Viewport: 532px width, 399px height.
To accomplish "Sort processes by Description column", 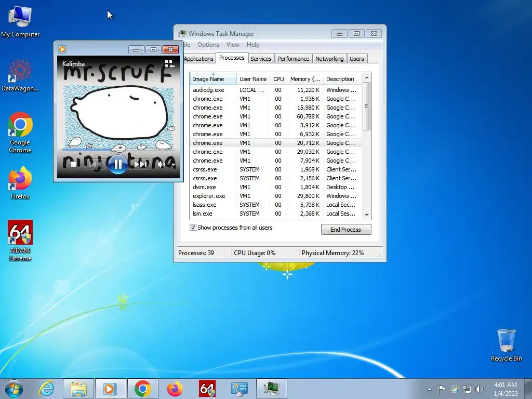I will pyautogui.click(x=342, y=79).
